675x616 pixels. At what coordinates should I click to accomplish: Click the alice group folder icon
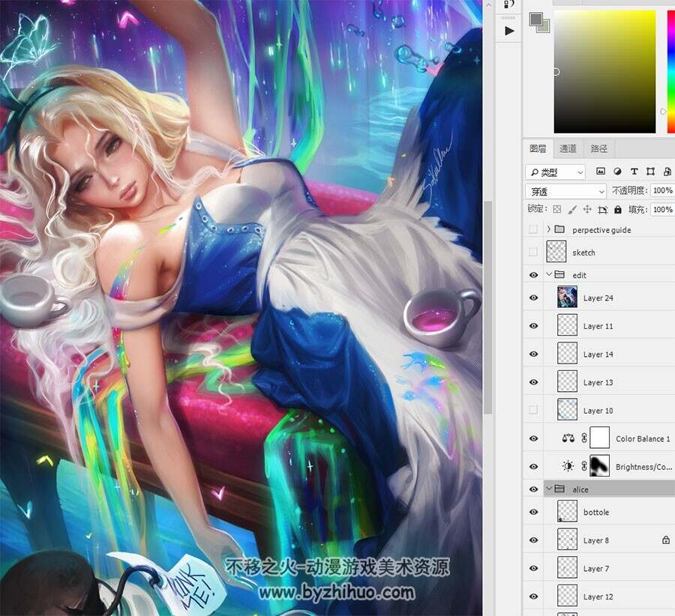pyautogui.click(x=559, y=489)
